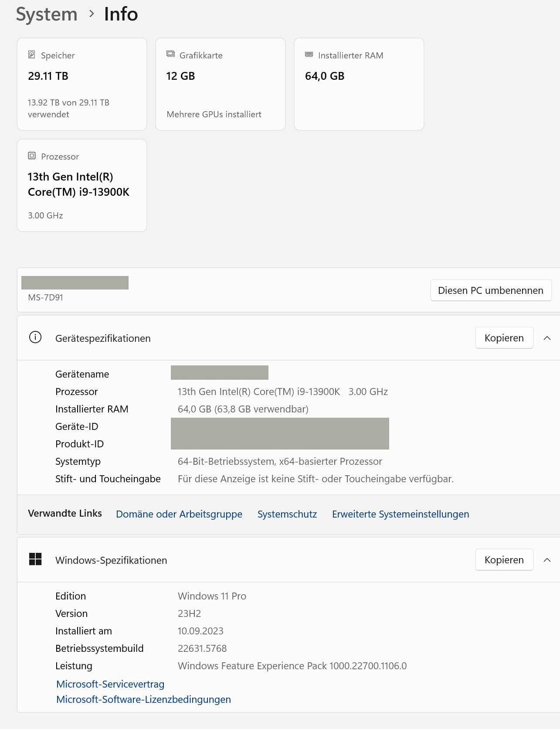Image resolution: width=560 pixels, height=729 pixels.
Task: Click the Gerätespezifikationen info circle icon
Action: click(x=35, y=337)
